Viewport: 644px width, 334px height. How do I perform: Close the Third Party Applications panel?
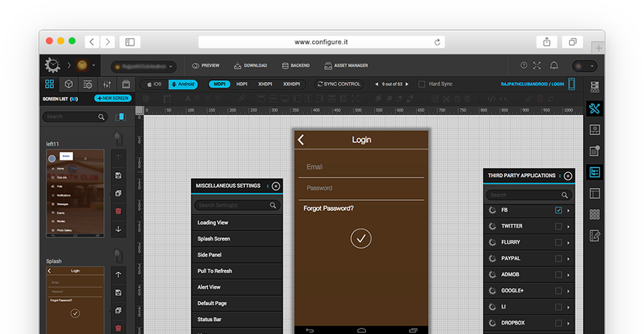pyautogui.click(x=568, y=176)
